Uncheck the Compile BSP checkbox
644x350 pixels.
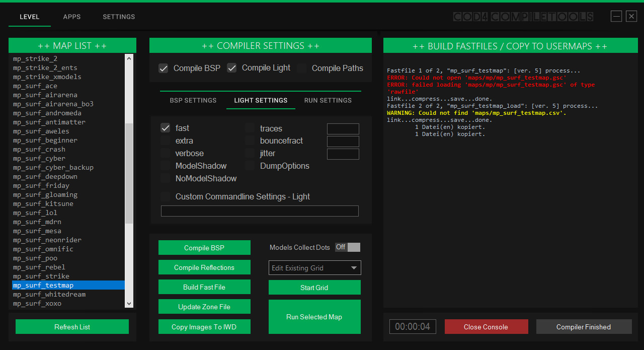[164, 68]
